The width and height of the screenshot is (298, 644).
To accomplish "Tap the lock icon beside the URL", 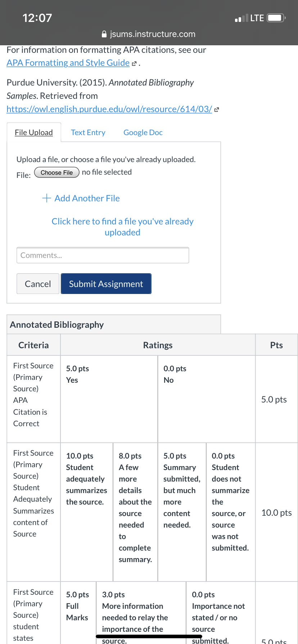I will (104, 34).
